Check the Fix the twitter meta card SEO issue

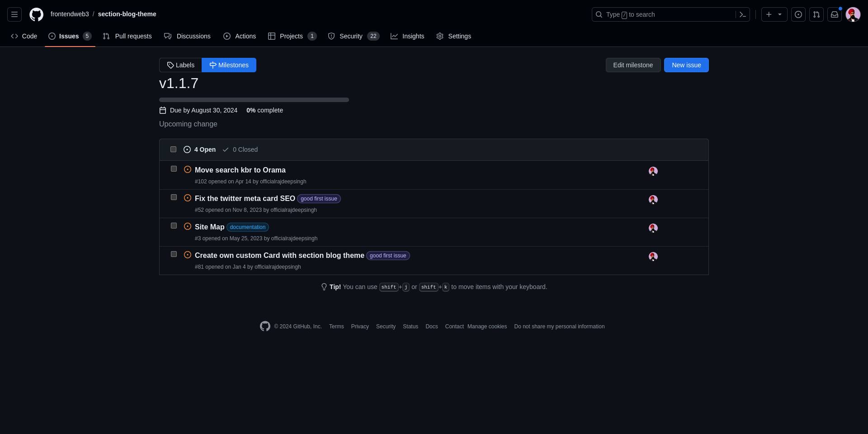[174, 197]
